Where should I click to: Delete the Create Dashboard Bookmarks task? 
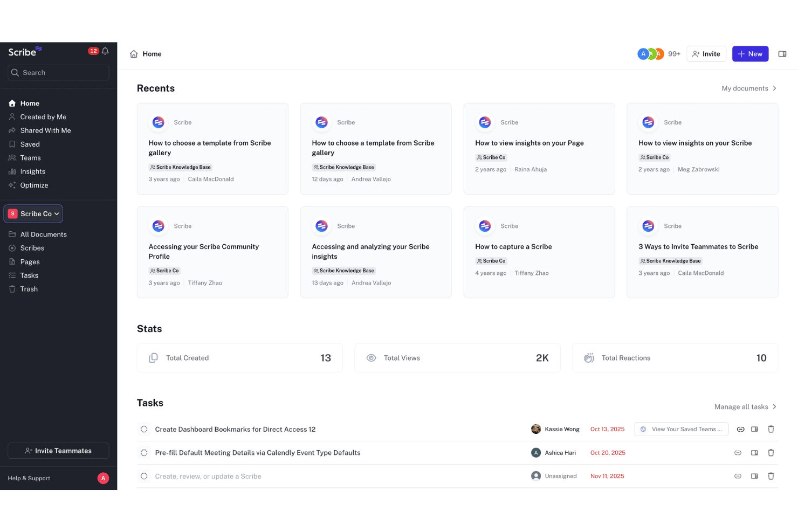(771, 430)
